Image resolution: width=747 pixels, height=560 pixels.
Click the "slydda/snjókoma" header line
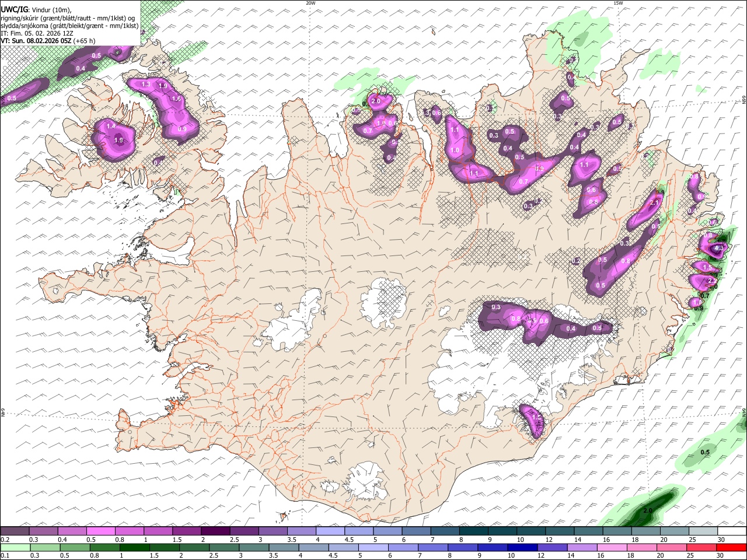click(69, 26)
